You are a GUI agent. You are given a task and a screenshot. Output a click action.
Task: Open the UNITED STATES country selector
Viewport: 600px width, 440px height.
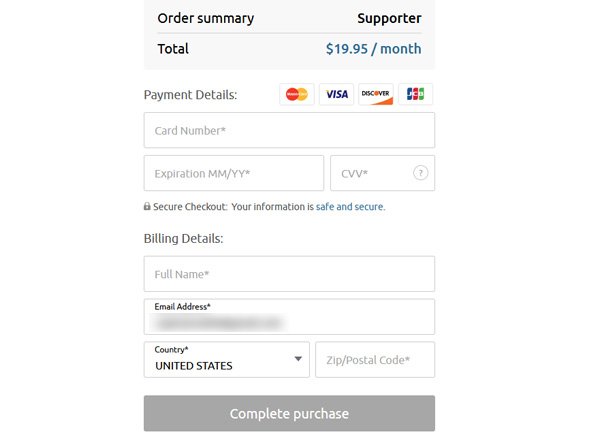(227, 360)
